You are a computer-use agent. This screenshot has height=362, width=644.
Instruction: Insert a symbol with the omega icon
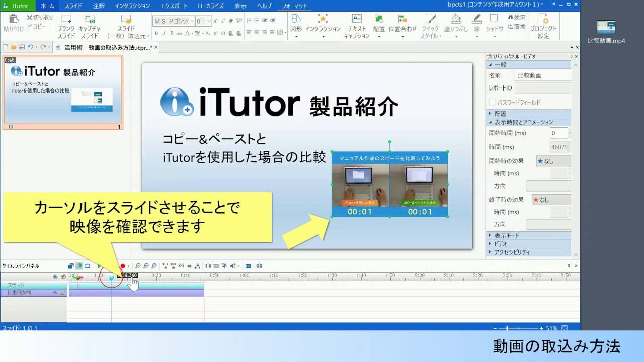[x=223, y=33]
